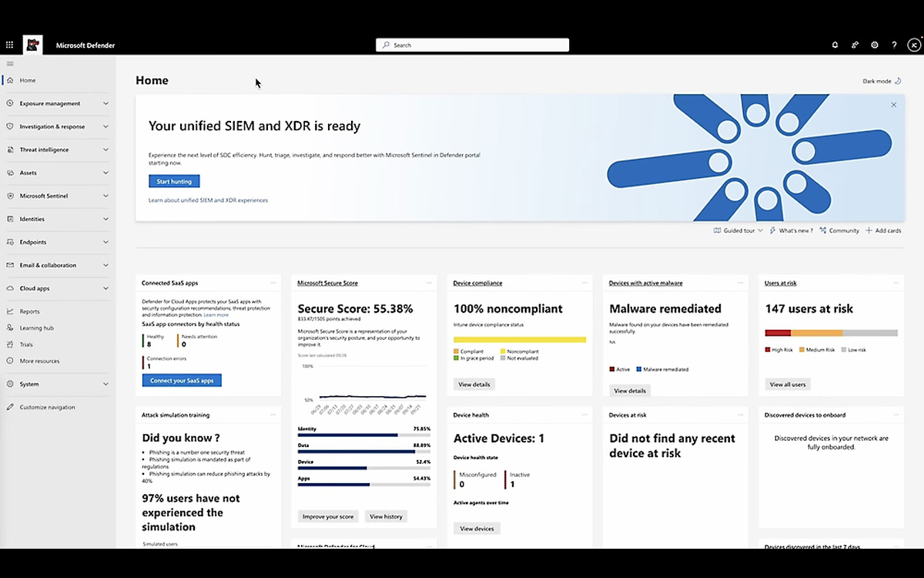This screenshot has height=578, width=924.
Task: Expand Threat intelligence chevron
Action: click(x=105, y=150)
